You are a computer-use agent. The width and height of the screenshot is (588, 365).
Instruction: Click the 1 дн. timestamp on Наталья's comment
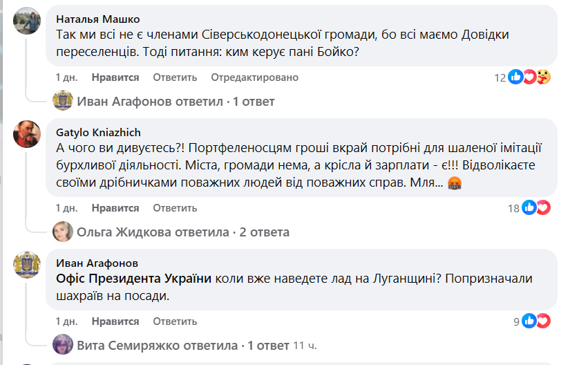click(x=67, y=77)
